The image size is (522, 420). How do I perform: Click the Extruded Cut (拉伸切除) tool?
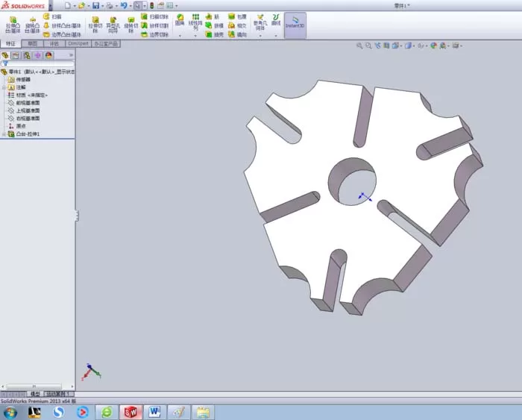[95, 25]
